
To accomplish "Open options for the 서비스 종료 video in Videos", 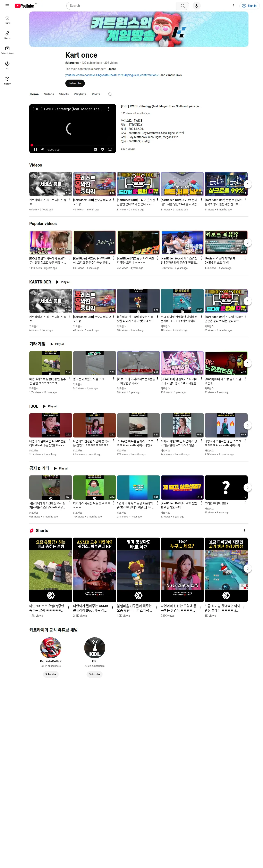I will click(70, 200).
